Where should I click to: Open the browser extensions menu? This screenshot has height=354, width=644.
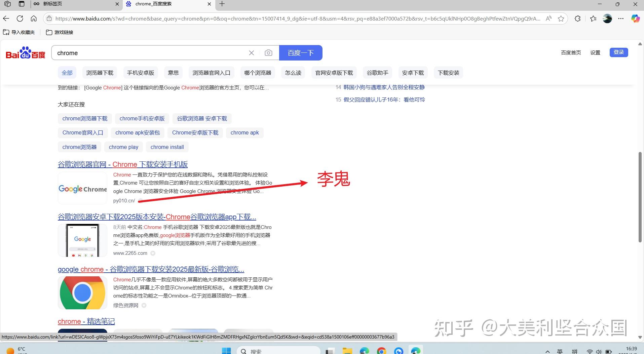(x=578, y=18)
